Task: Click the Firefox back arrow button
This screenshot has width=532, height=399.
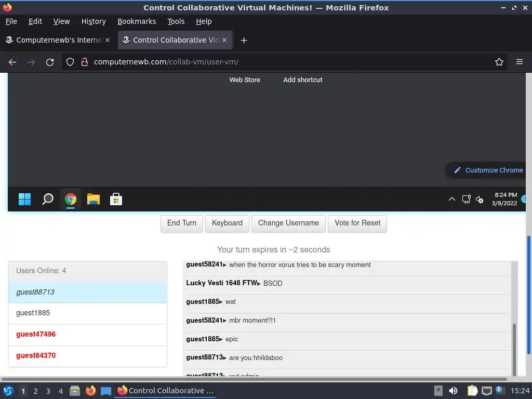Action: tap(12, 62)
